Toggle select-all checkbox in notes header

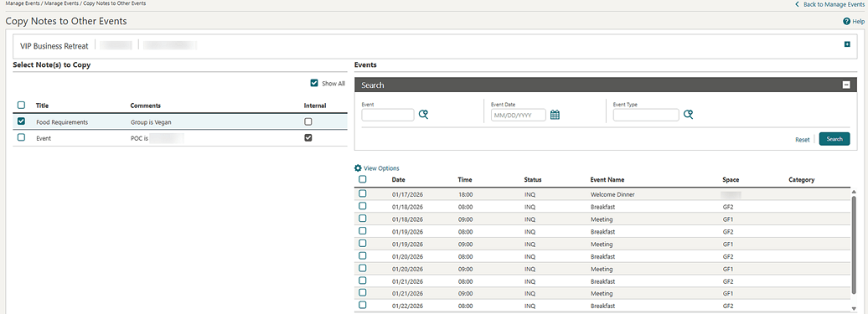tap(21, 105)
